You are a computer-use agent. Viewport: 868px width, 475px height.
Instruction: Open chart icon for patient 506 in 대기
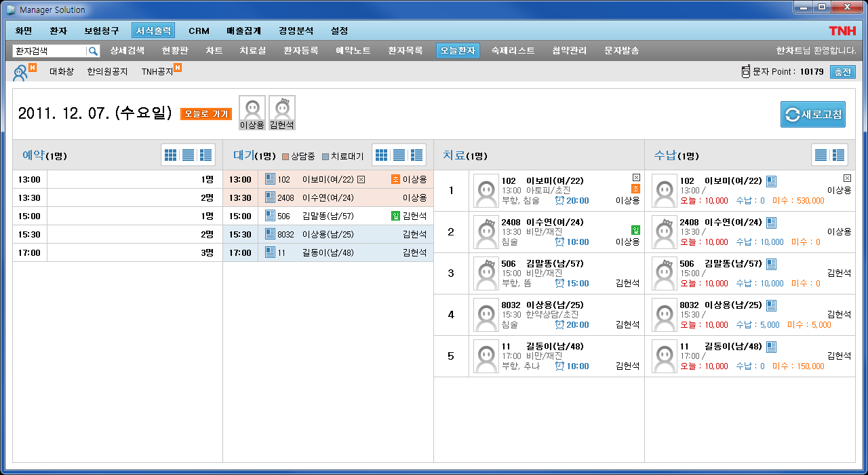click(x=270, y=216)
